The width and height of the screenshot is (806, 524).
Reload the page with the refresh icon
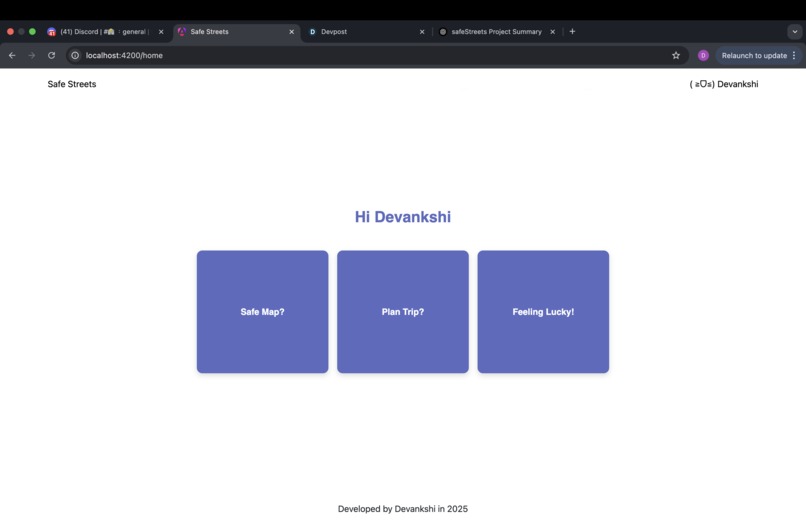(x=51, y=56)
